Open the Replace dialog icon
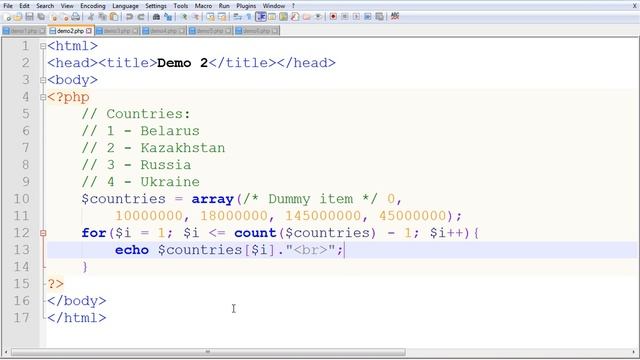The image size is (640, 360). click(168, 17)
